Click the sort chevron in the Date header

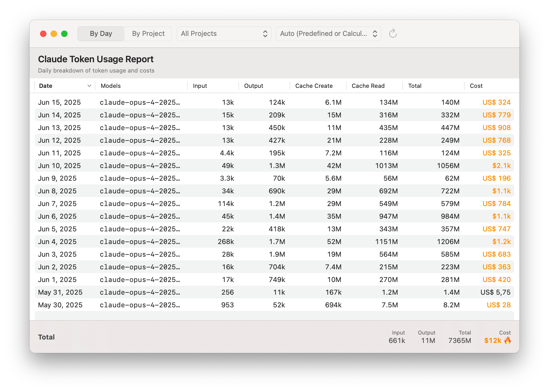coord(89,86)
